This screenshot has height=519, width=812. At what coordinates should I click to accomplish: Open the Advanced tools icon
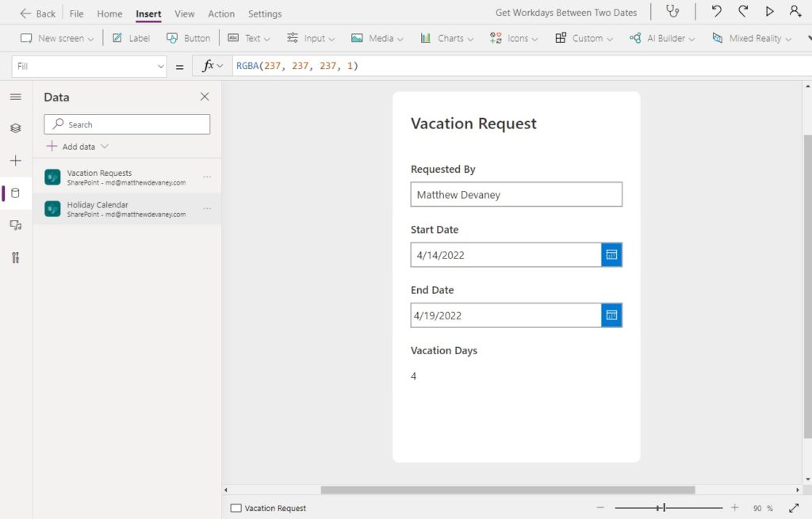click(x=16, y=258)
